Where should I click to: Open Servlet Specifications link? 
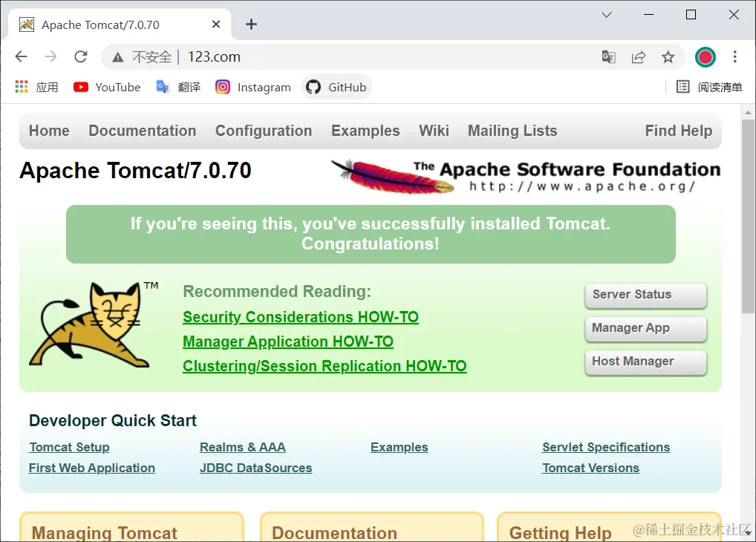coord(606,448)
